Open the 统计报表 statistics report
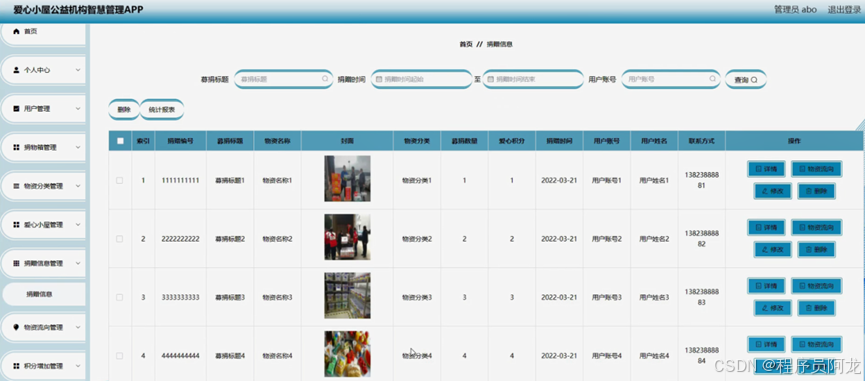Screen dimensions: 865x381 162,110
